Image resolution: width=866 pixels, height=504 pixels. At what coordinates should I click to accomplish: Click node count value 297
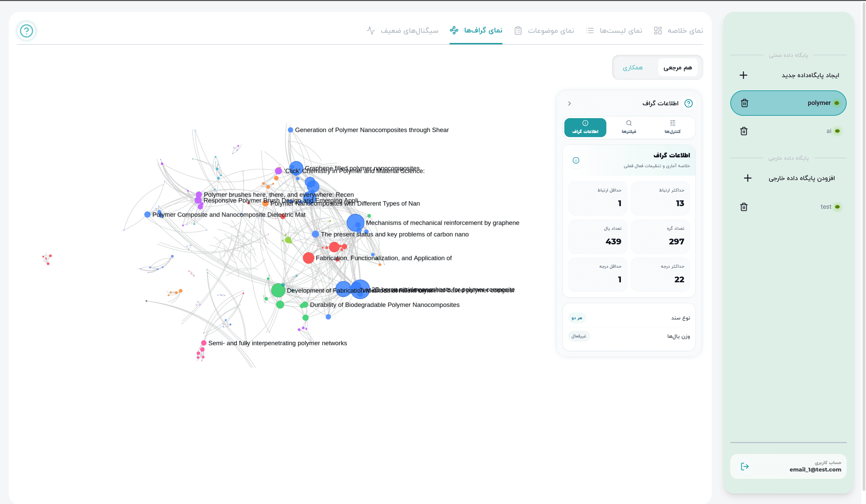pos(676,242)
